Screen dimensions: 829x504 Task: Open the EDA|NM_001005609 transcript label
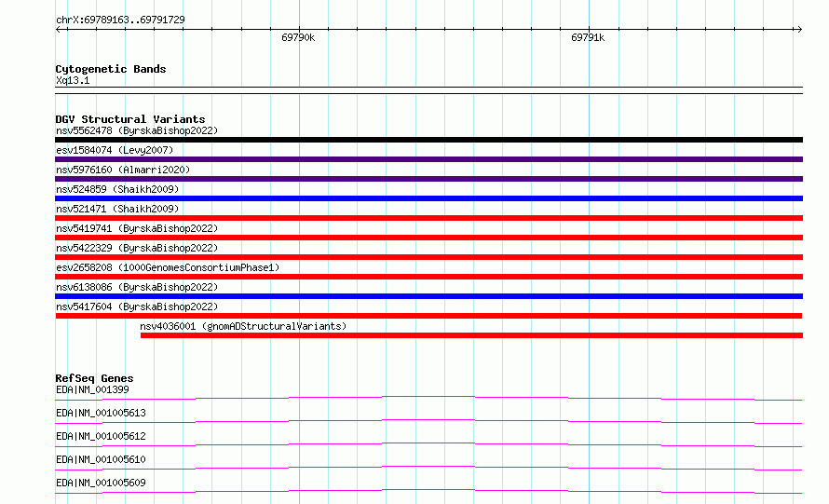pos(101,483)
